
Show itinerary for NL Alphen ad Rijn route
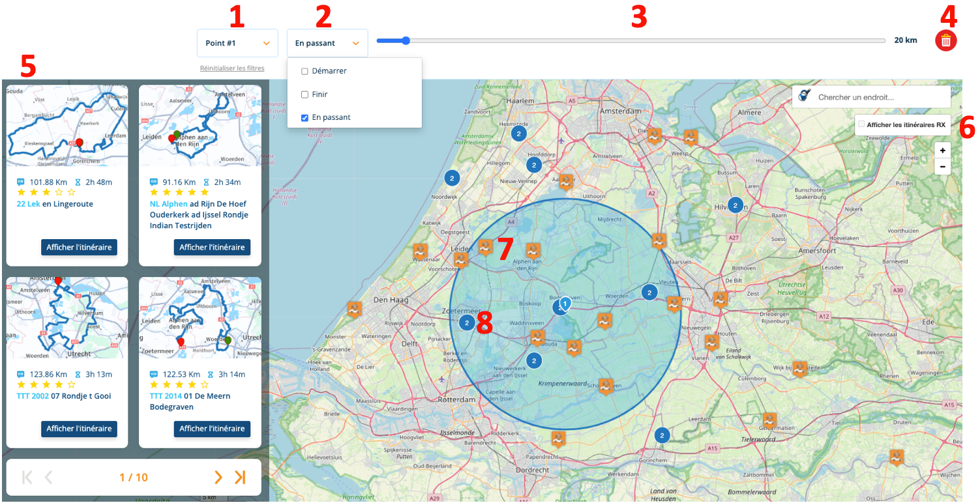212,247
